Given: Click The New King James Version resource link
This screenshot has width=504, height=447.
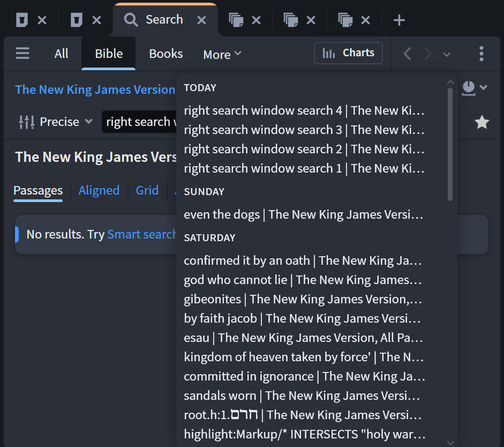Looking at the screenshot, I should click(x=95, y=90).
